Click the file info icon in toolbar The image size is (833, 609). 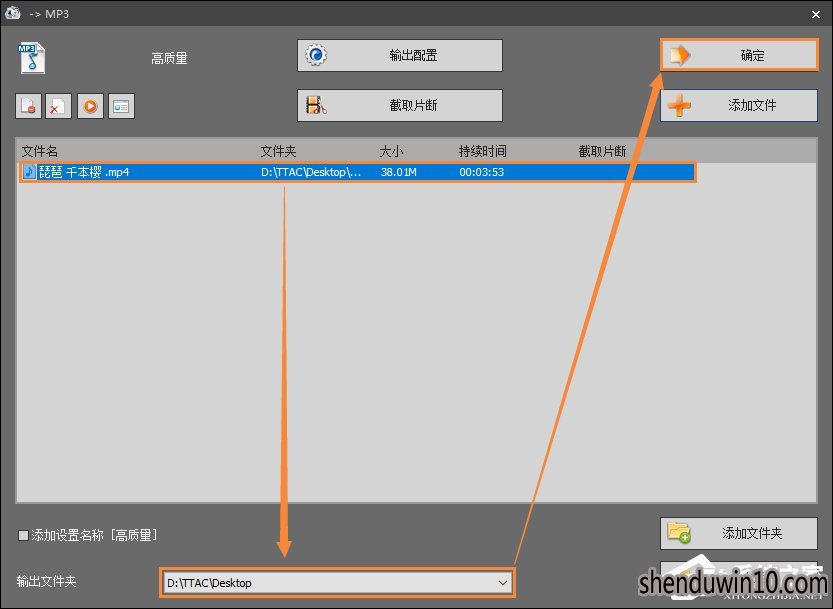point(121,106)
